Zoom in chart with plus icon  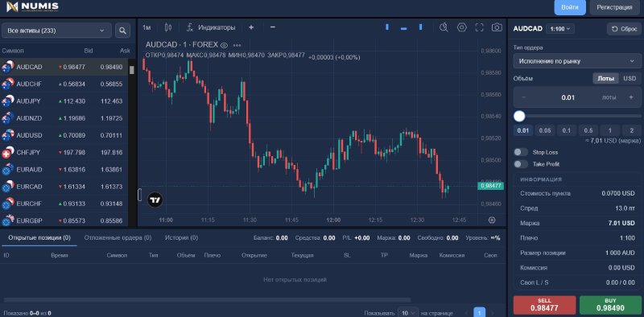point(251,27)
